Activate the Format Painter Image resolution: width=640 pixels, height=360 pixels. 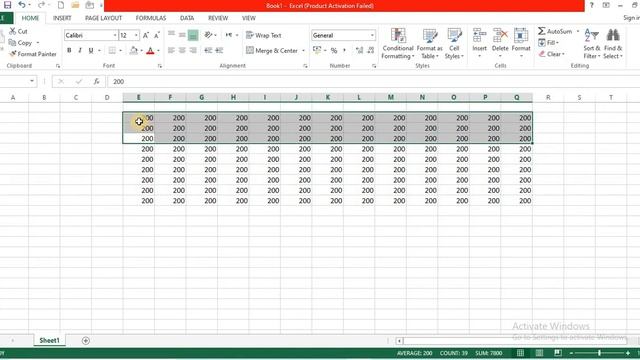(33, 54)
